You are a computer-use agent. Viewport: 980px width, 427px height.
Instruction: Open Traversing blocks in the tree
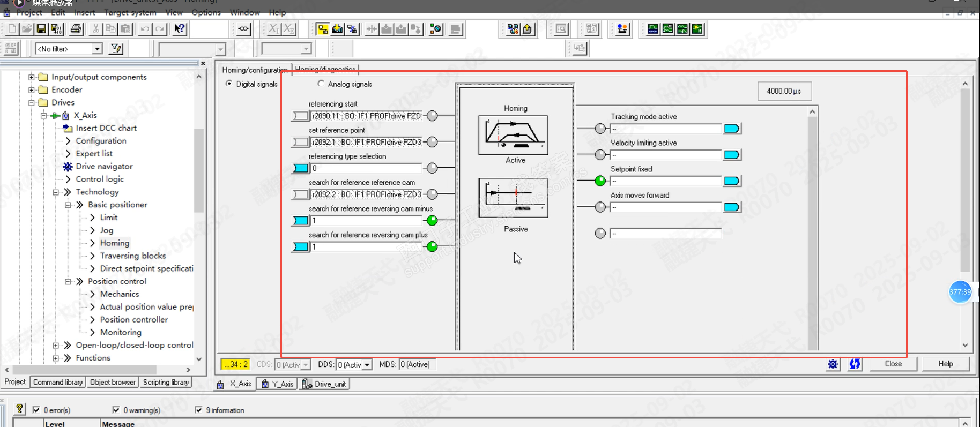[133, 256]
